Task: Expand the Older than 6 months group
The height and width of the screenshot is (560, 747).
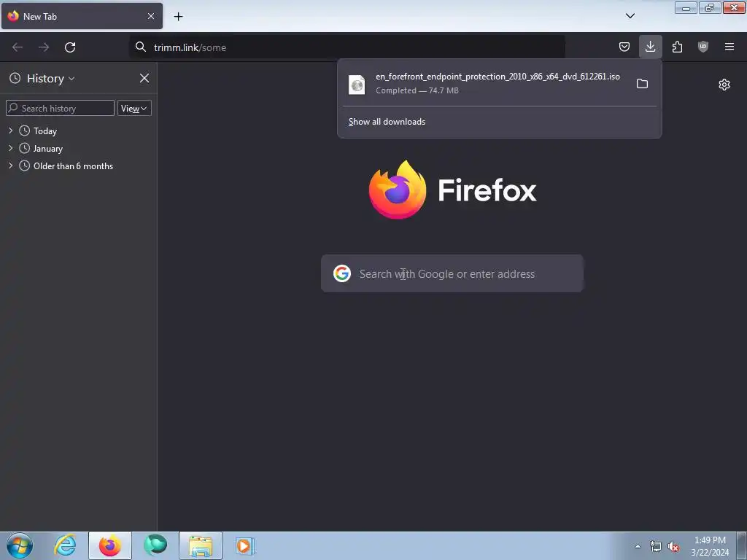Action: click(10, 166)
